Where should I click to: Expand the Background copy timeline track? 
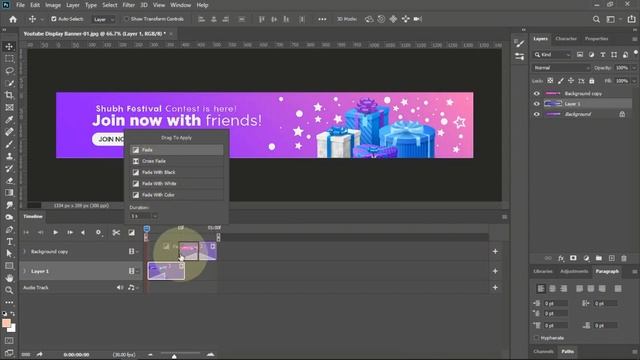(24, 251)
